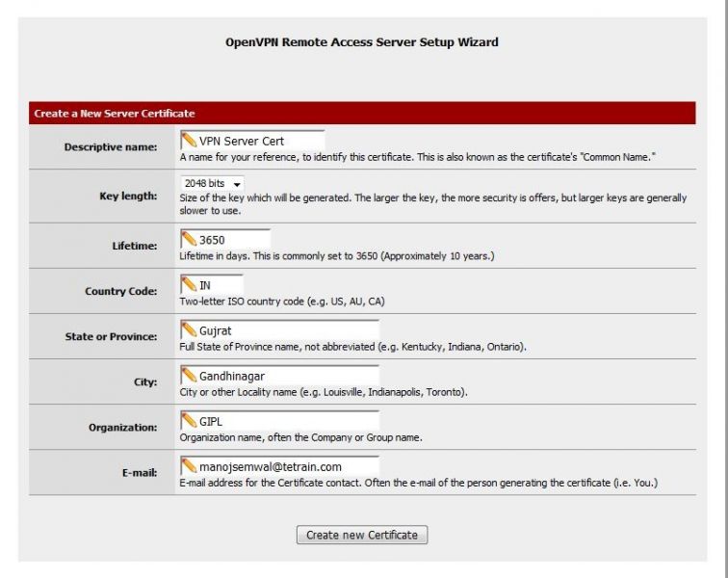This screenshot has width=728, height=578.
Task: Click pencil icon in State or Province field
Action: pos(189,329)
